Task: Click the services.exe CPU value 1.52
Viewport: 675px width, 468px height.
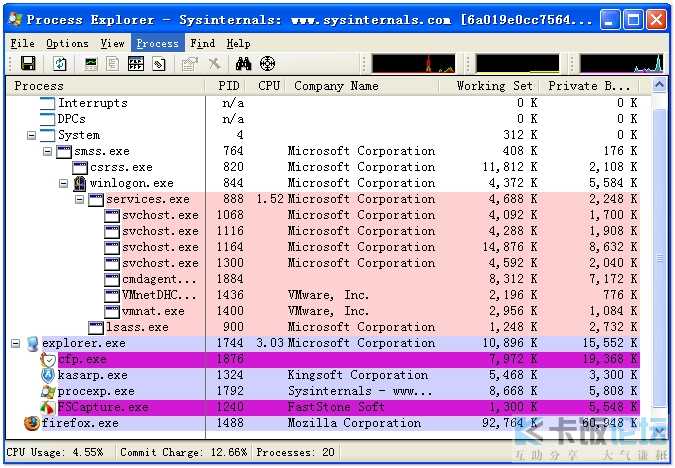Action: coord(270,199)
